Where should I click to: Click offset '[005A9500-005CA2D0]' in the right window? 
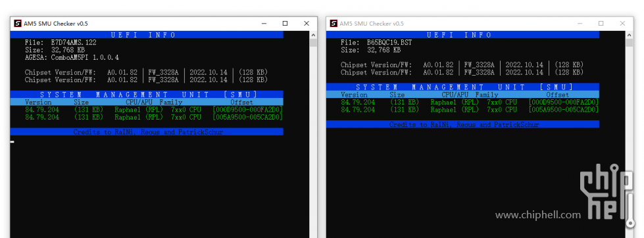click(564, 110)
